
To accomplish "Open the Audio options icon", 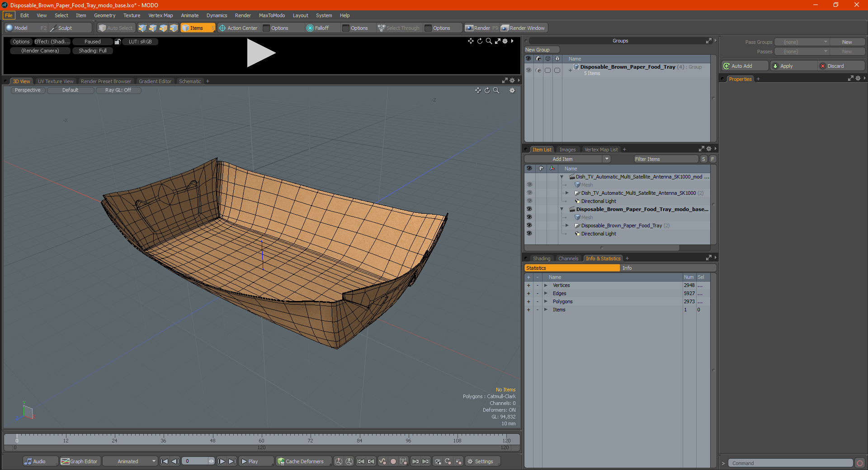I will [28, 461].
